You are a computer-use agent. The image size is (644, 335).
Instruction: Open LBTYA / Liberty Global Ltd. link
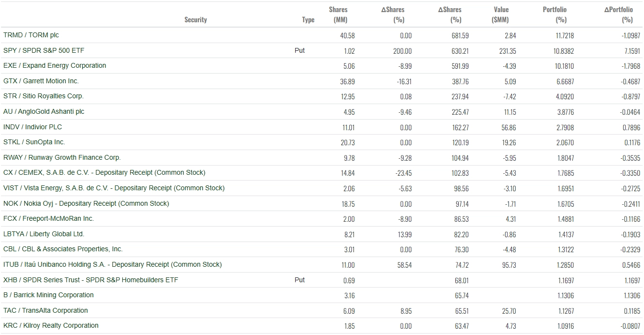[x=44, y=234]
